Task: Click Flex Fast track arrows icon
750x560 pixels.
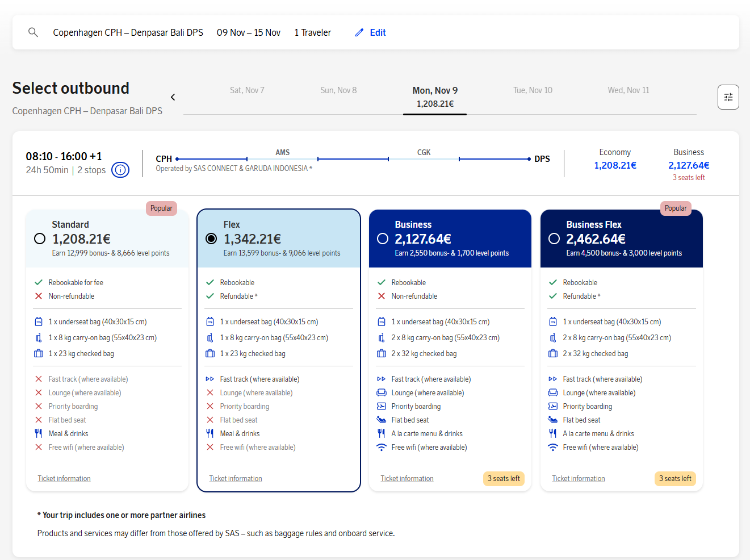Action: pos(210,379)
